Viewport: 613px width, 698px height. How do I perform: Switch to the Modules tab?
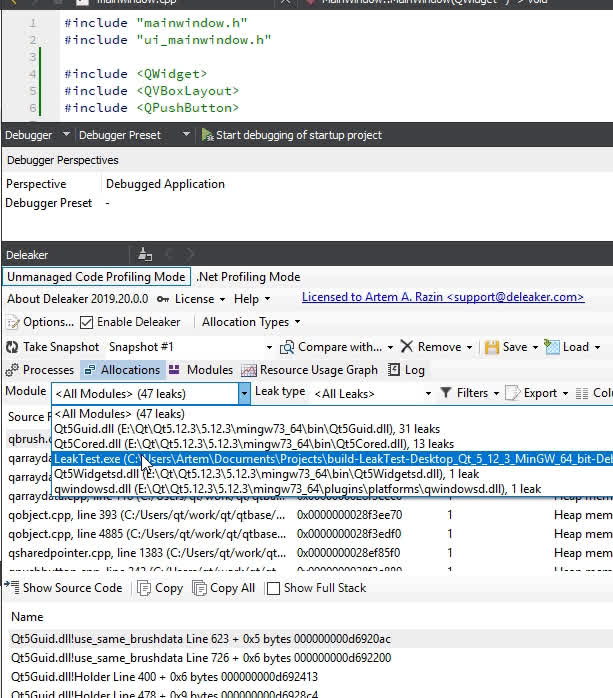[201, 370]
